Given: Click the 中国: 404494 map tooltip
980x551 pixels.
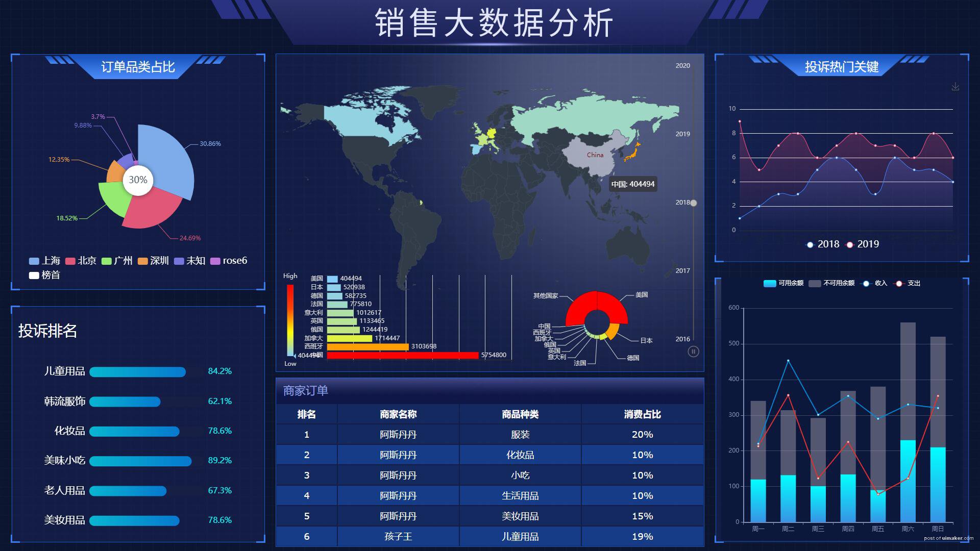Looking at the screenshot, I should coord(633,184).
